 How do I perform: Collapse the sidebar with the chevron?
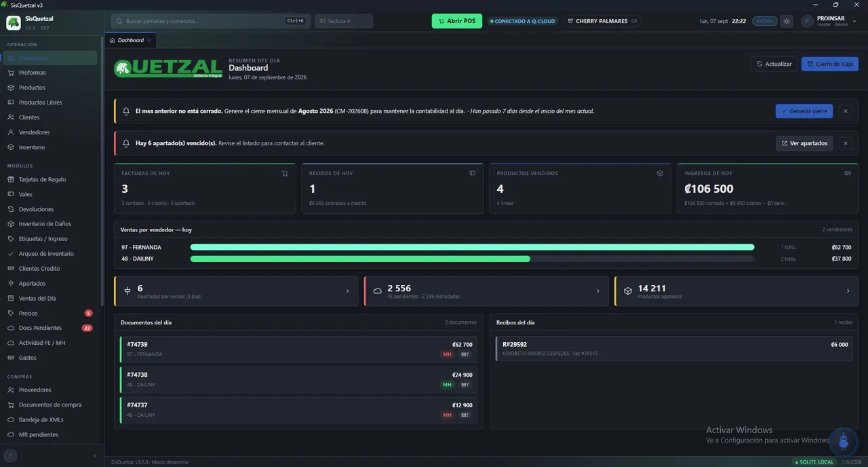click(x=95, y=455)
